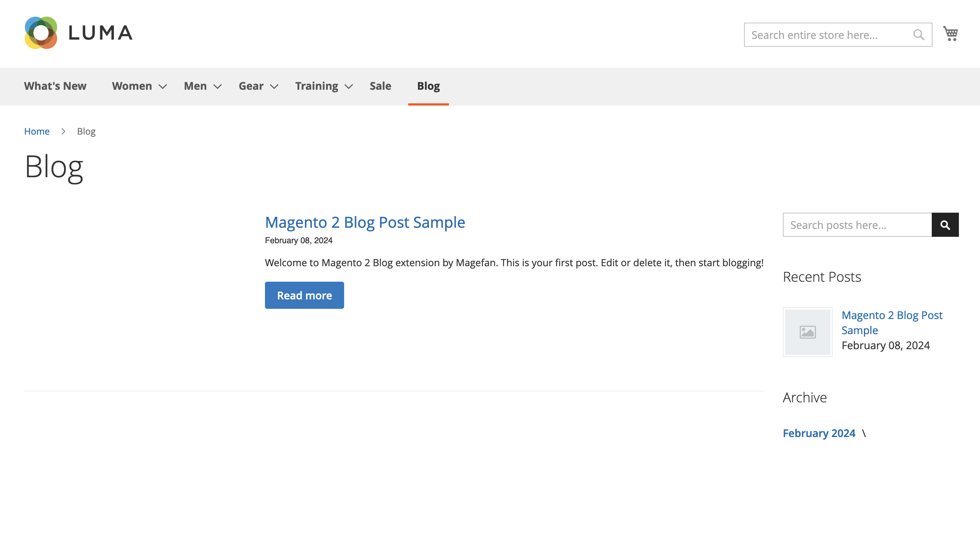Expand the Gear menu chevron
Viewport: 980px width, 543px height.
click(x=274, y=87)
